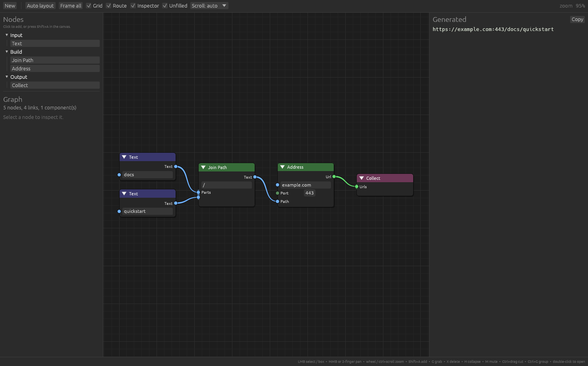Image resolution: width=588 pixels, height=366 pixels.
Task: Click the Port value field showing 443
Action: 309,193
